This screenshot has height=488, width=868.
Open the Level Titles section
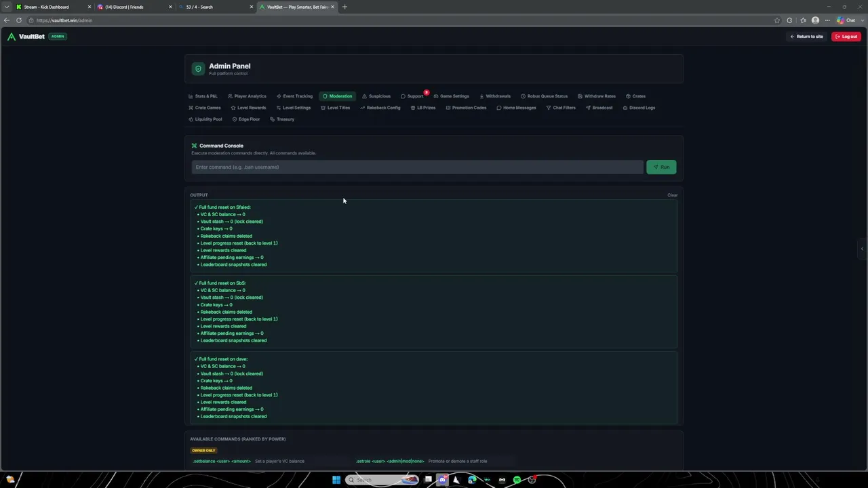click(x=335, y=108)
